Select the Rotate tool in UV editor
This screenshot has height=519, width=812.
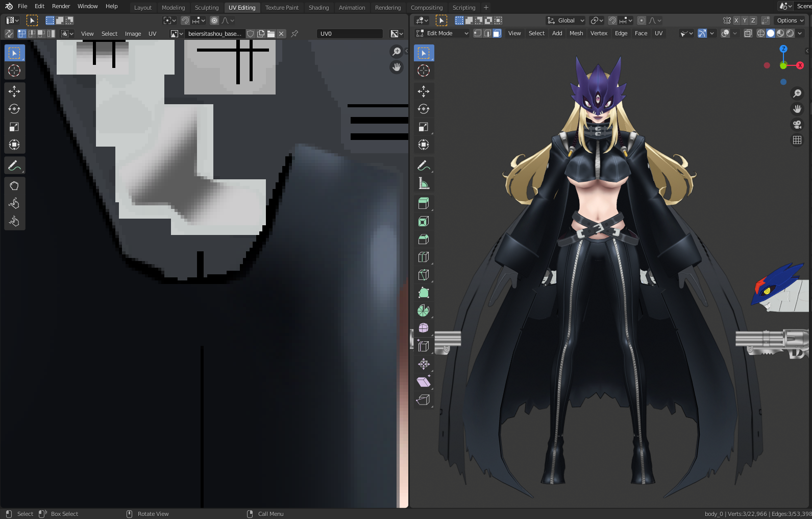[14, 109]
